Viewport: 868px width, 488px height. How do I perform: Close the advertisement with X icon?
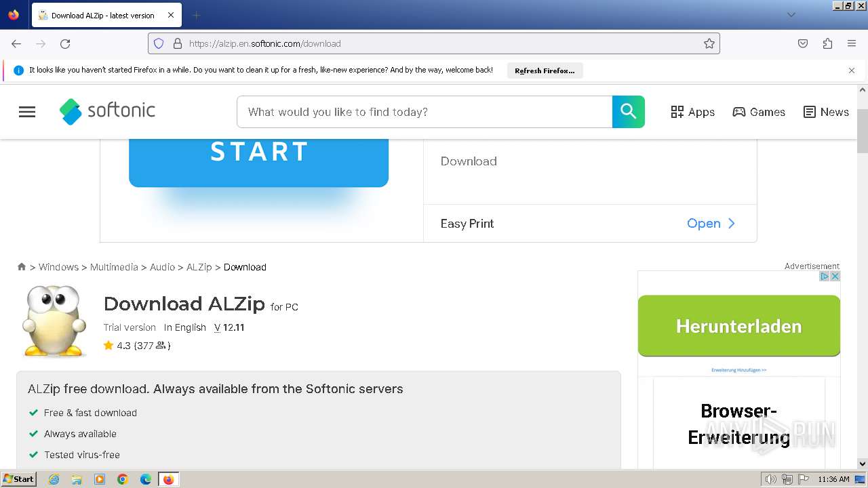tap(835, 277)
